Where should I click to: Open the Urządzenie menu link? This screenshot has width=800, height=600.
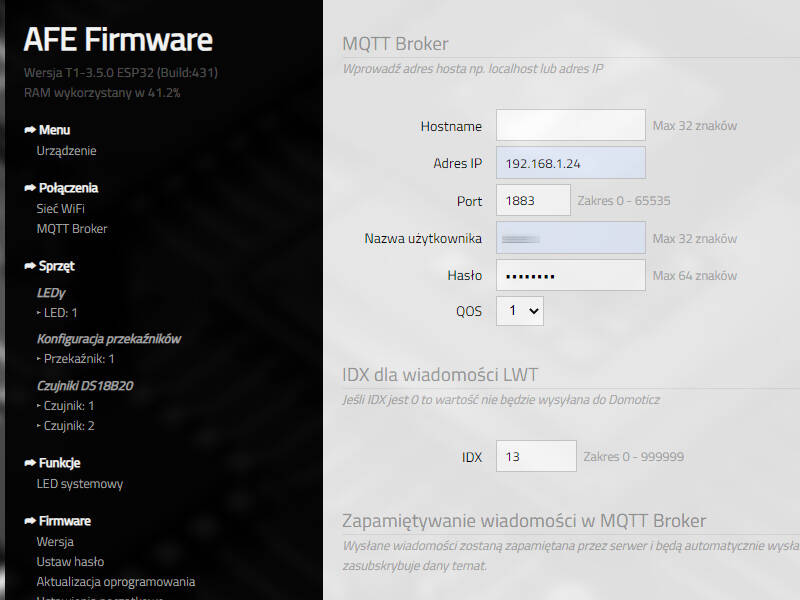(x=66, y=151)
